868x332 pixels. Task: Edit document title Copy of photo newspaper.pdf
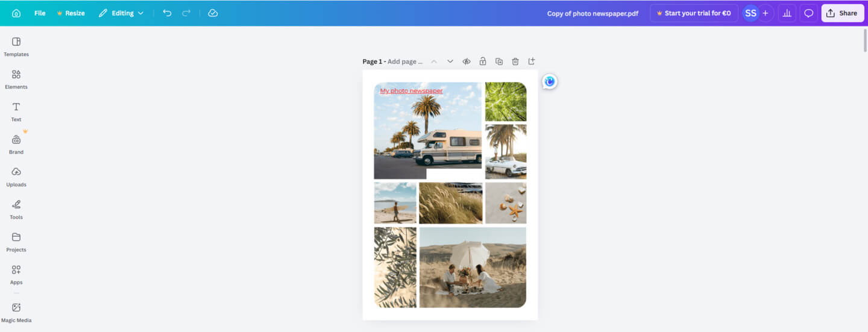(x=593, y=13)
